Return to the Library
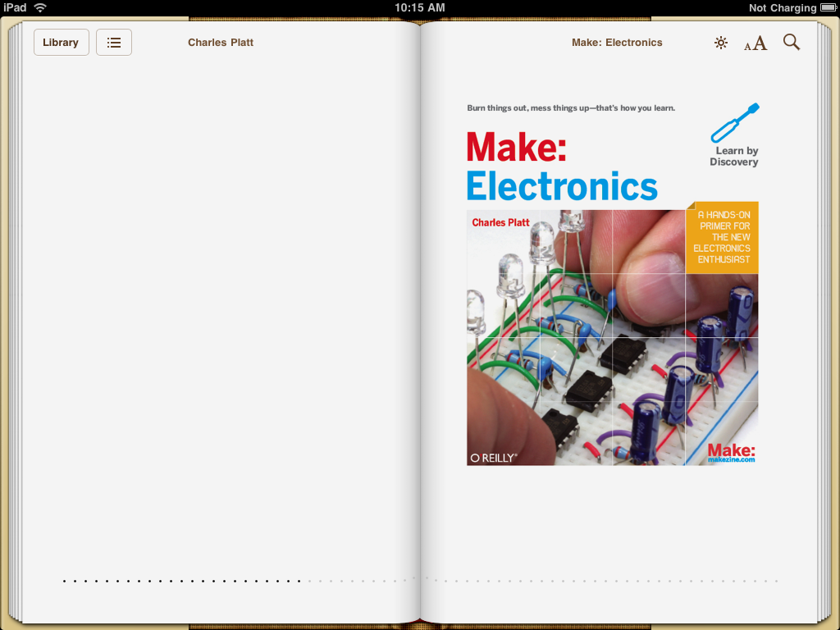This screenshot has height=630, width=840. point(61,43)
